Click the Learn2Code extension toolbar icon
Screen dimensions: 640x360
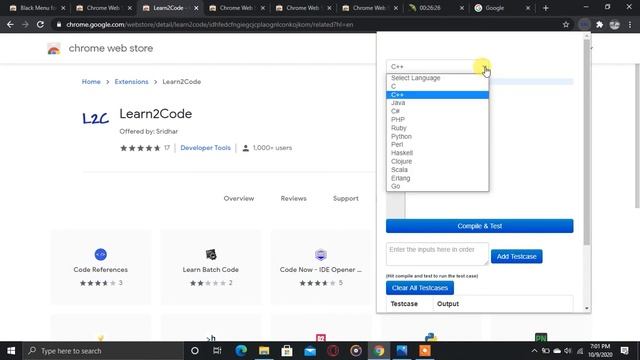click(x=584, y=24)
